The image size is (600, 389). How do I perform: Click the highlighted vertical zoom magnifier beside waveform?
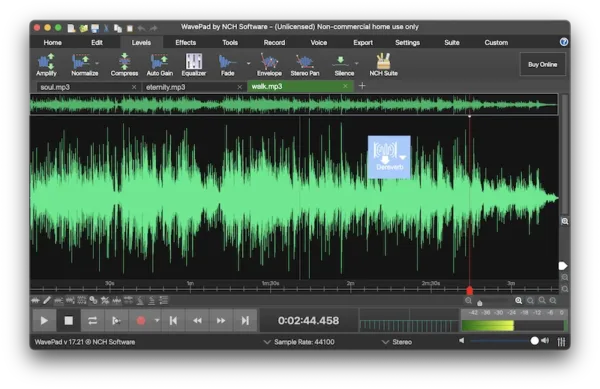564,221
